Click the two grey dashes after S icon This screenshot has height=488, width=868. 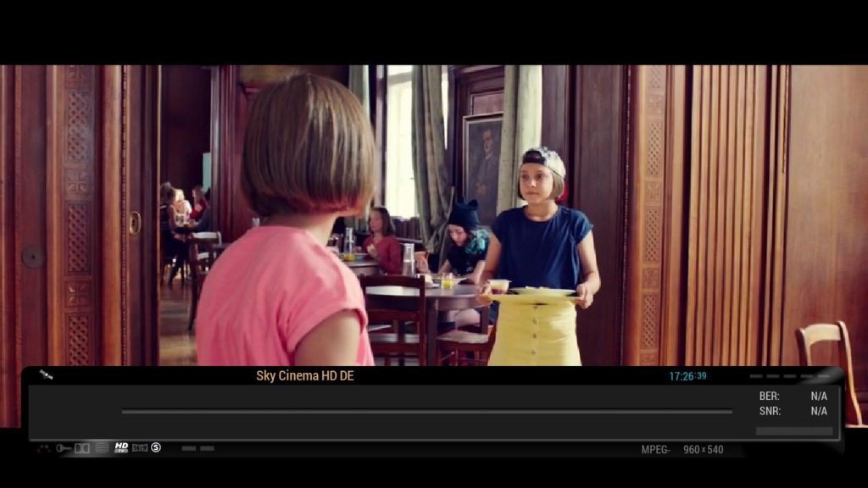[x=198, y=448]
